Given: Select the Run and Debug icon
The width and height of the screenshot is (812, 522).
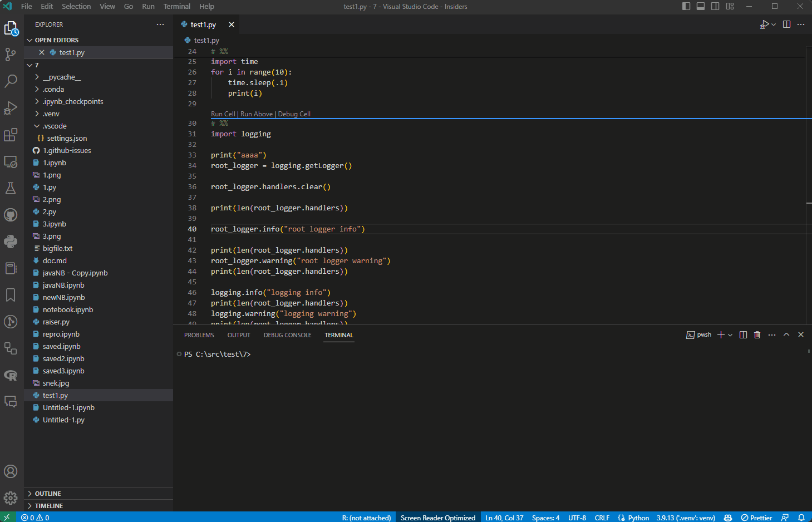Looking at the screenshot, I should coord(11,108).
